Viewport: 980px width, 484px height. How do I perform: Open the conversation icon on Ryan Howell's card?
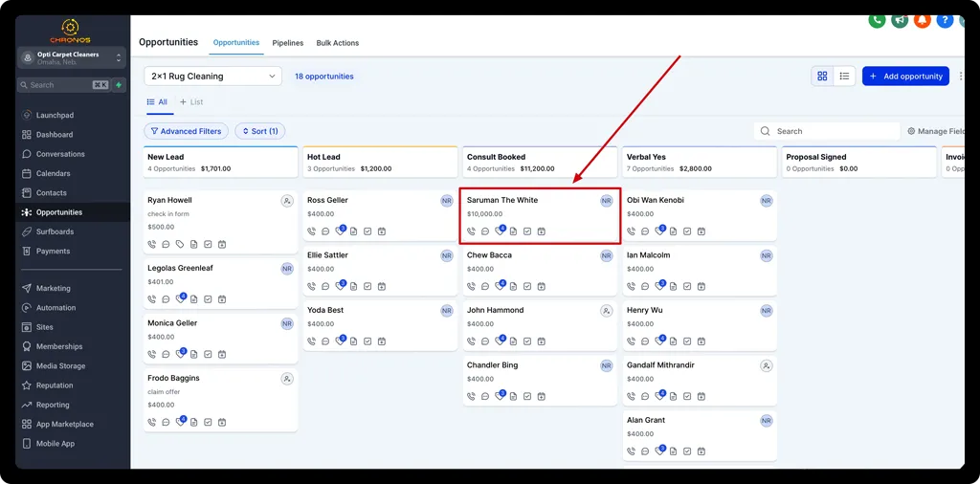tap(166, 244)
